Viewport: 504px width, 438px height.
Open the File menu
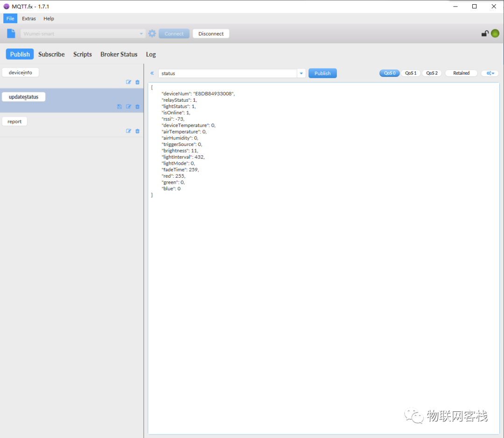tap(10, 18)
